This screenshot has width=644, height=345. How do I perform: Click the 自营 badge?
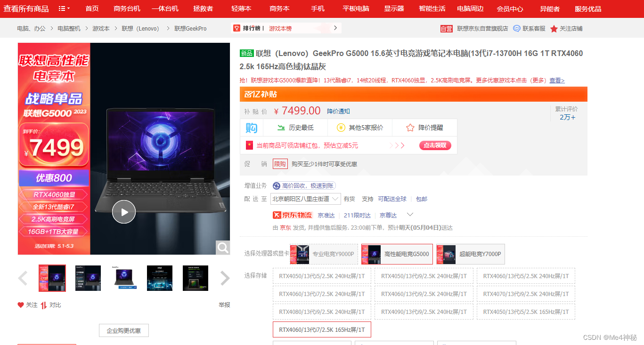click(447, 29)
